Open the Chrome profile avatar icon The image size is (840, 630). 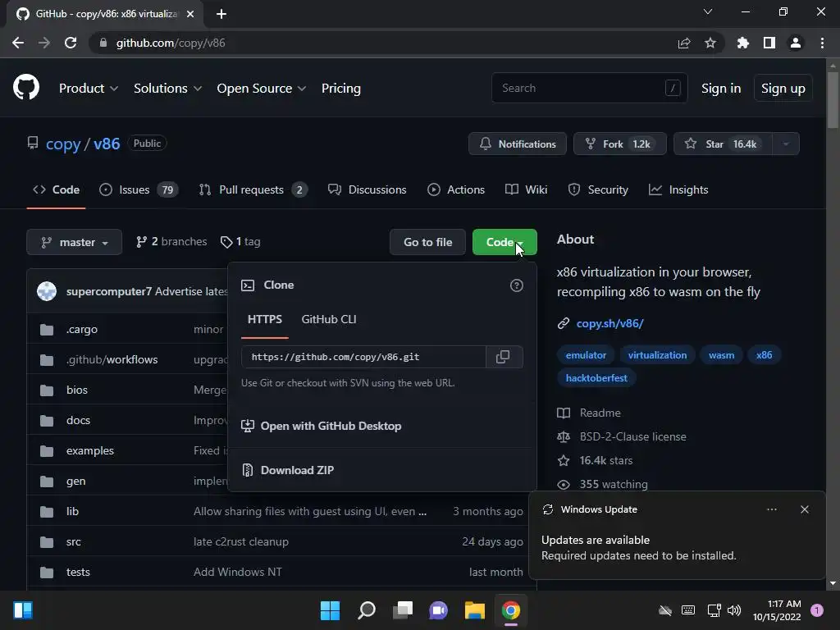pos(796,43)
